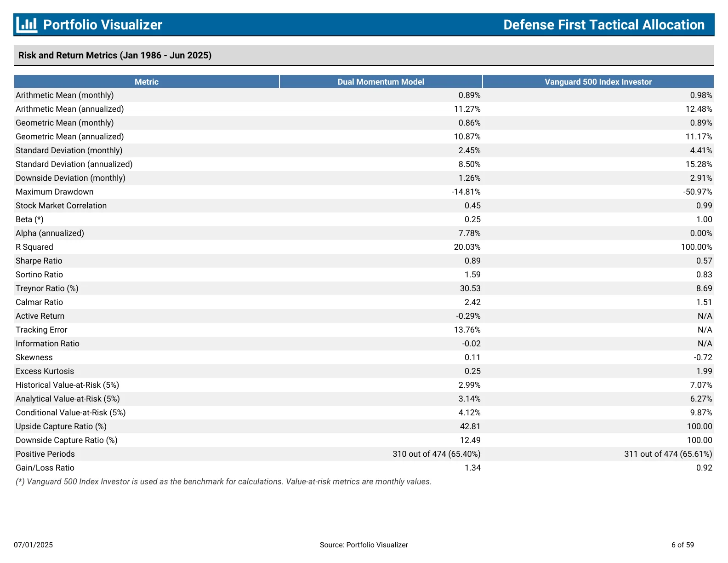Select the Beta (*) row label

coord(30,219)
